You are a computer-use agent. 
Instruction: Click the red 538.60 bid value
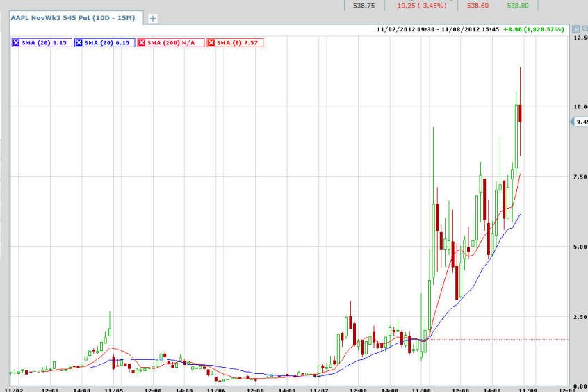pyautogui.click(x=477, y=6)
